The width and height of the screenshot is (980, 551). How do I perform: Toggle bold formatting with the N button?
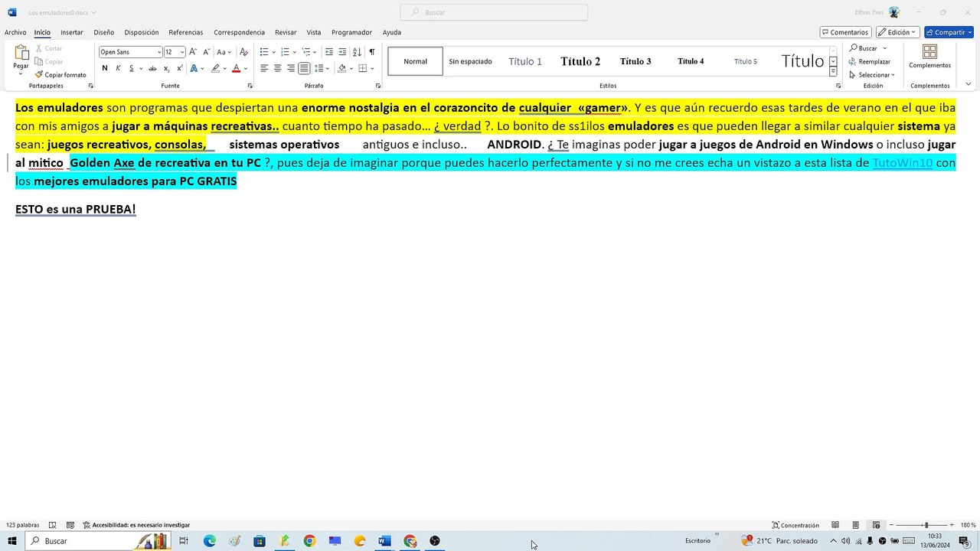tap(105, 68)
